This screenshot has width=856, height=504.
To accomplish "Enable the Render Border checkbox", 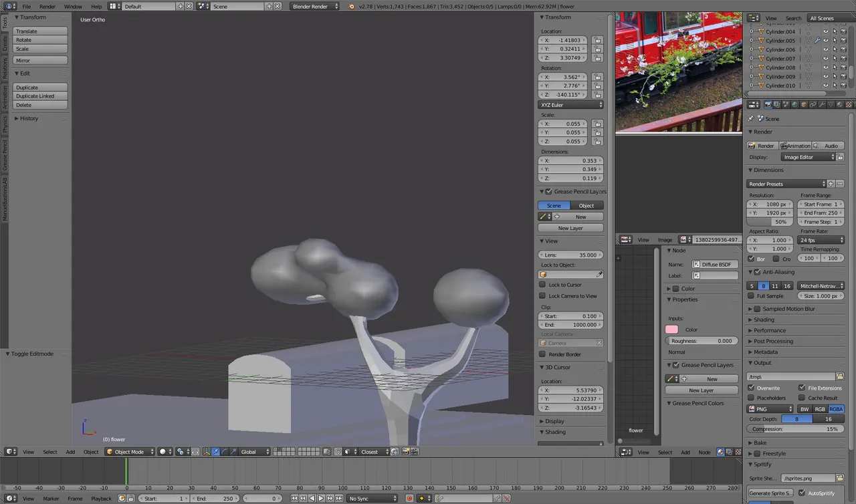I will pyautogui.click(x=542, y=354).
